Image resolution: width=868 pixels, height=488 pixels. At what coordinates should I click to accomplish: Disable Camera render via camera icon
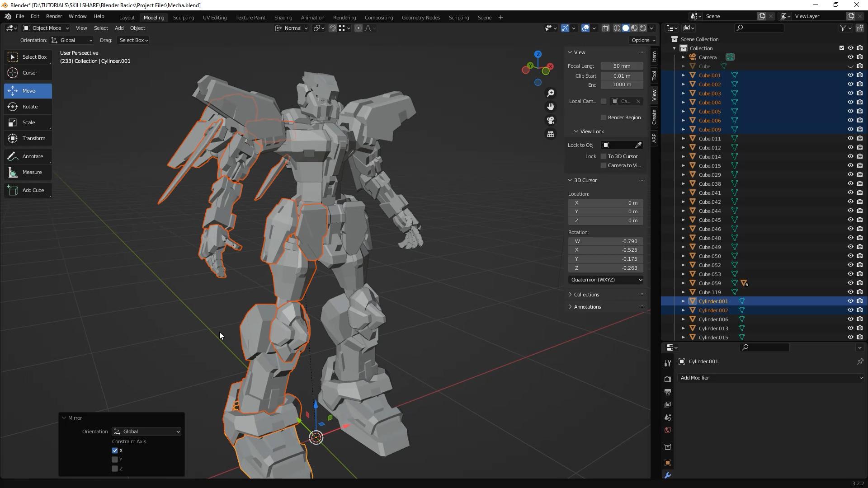pos(860,57)
